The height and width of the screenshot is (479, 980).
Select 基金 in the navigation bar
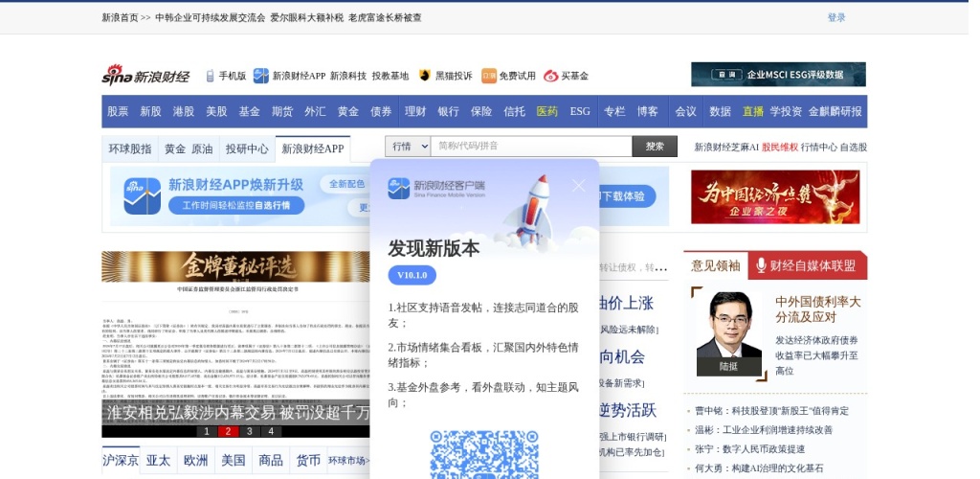tap(250, 111)
